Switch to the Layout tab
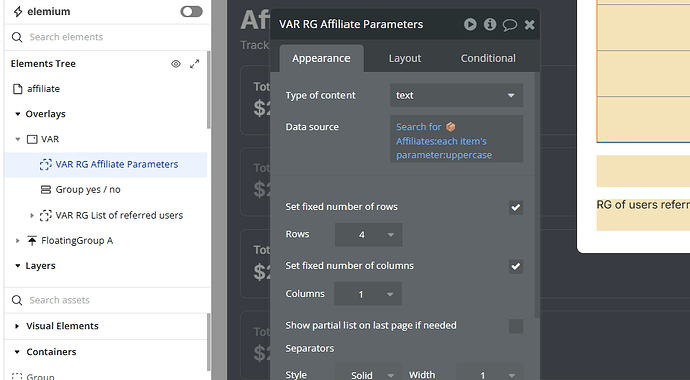This screenshot has height=380, width=690. click(x=405, y=58)
